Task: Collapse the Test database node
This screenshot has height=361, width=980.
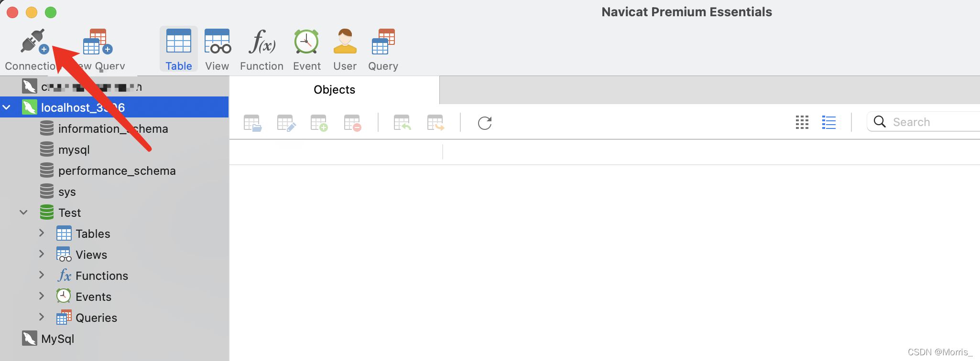Action: tap(23, 212)
